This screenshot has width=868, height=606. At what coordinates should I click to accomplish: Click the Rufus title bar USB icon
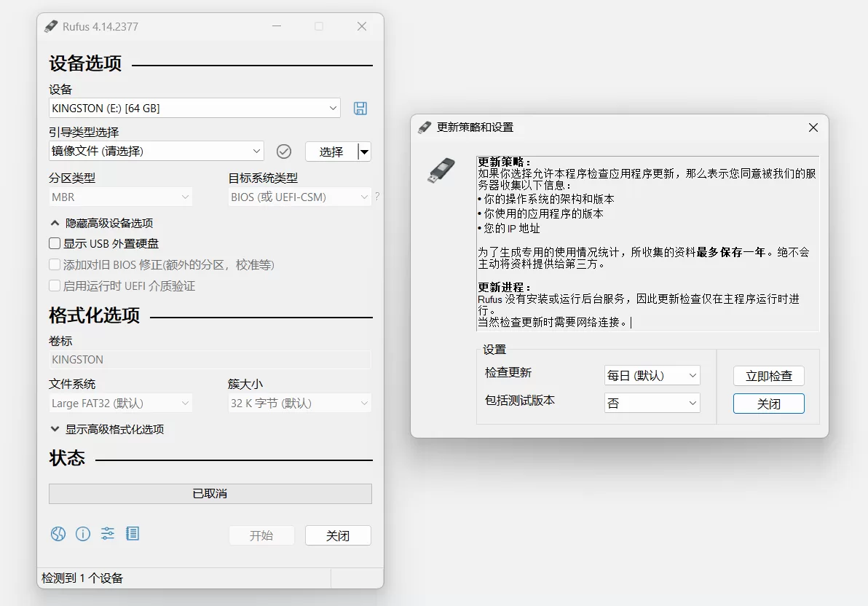51,27
